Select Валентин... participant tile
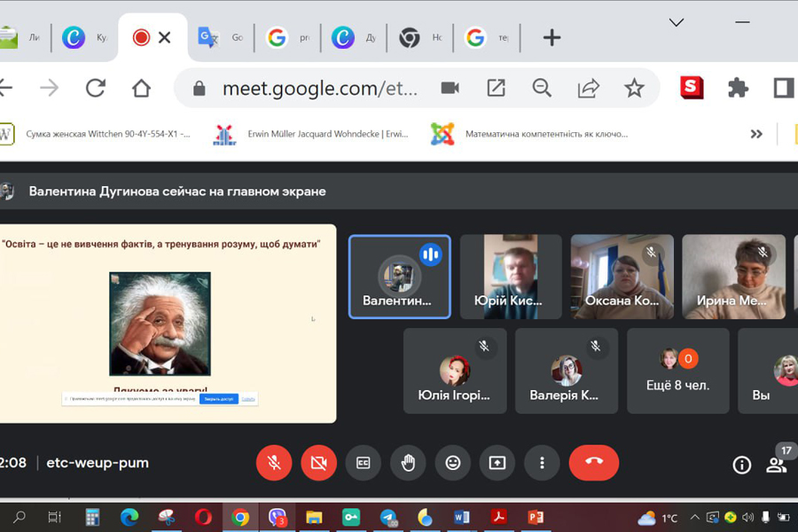 (x=400, y=277)
